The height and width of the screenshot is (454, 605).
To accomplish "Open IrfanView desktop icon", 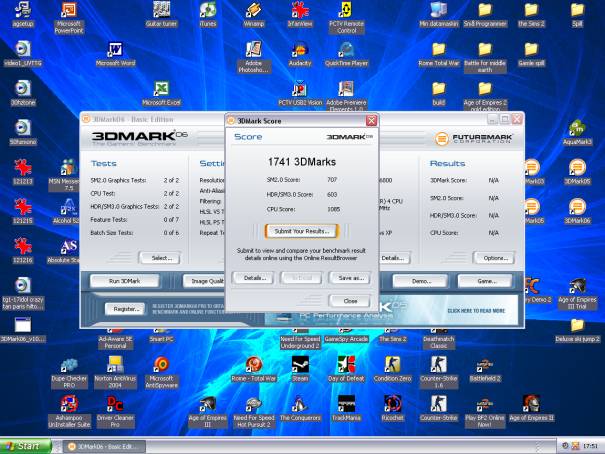I will click(300, 15).
